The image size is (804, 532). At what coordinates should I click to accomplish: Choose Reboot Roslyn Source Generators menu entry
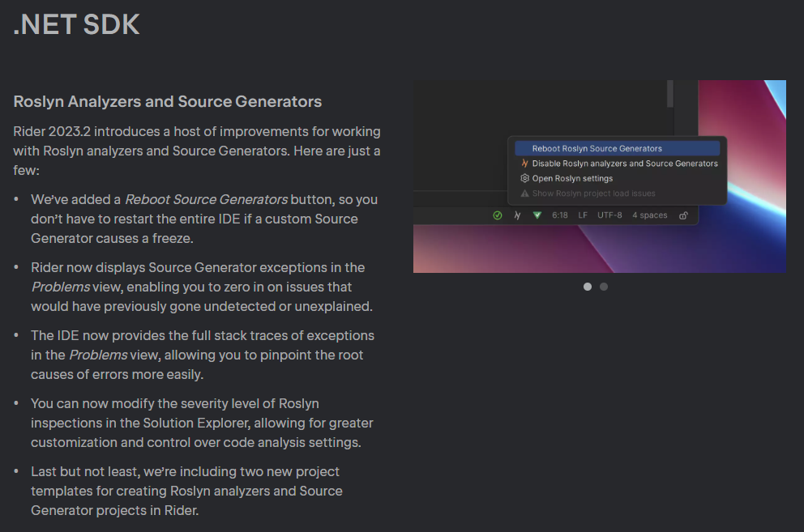pos(618,149)
